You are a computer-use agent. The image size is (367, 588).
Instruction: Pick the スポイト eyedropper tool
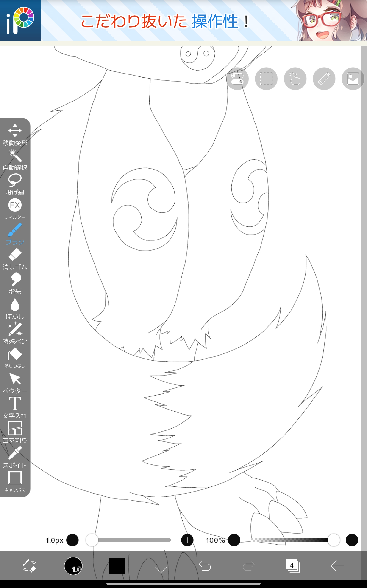15,457
